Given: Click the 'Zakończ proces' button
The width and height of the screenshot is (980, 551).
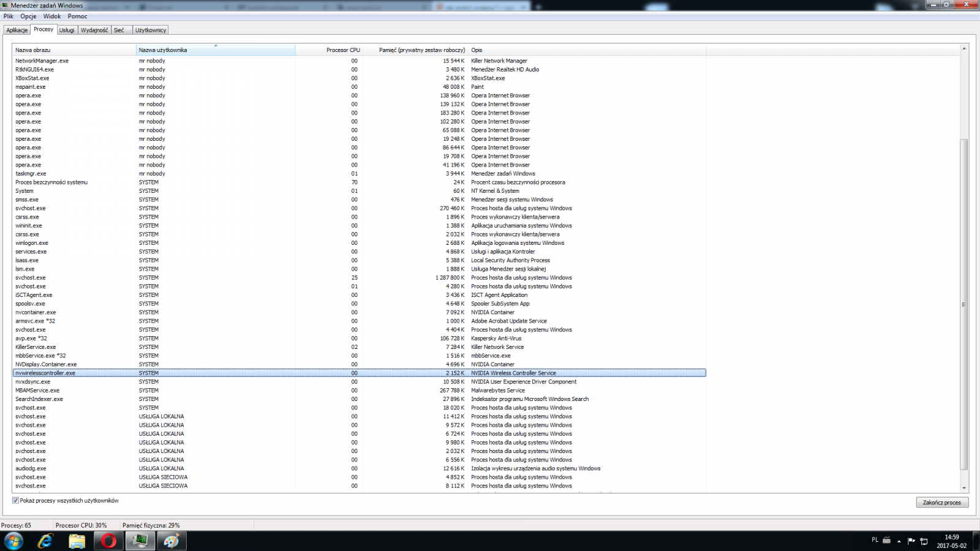Looking at the screenshot, I should [942, 503].
